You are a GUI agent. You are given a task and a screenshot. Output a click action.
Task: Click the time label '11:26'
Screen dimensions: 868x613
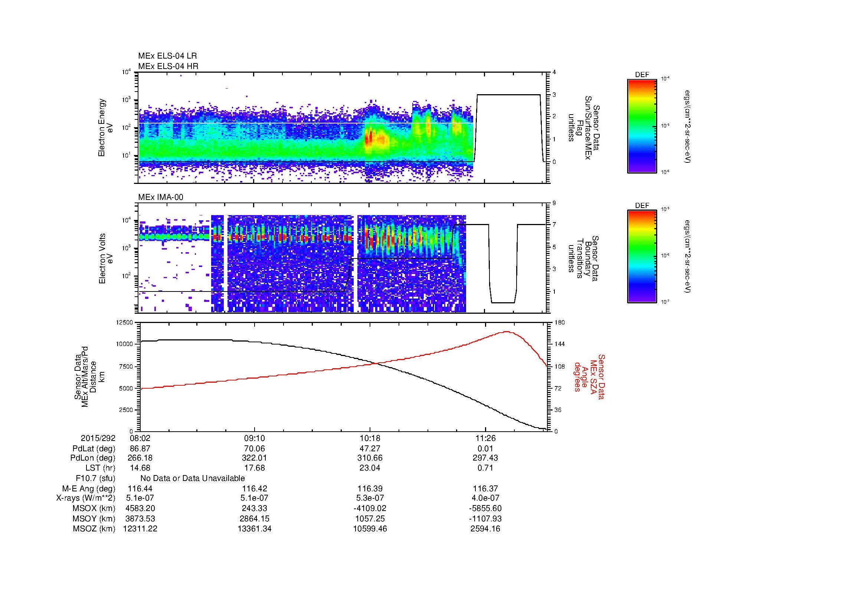pyautogui.click(x=485, y=438)
